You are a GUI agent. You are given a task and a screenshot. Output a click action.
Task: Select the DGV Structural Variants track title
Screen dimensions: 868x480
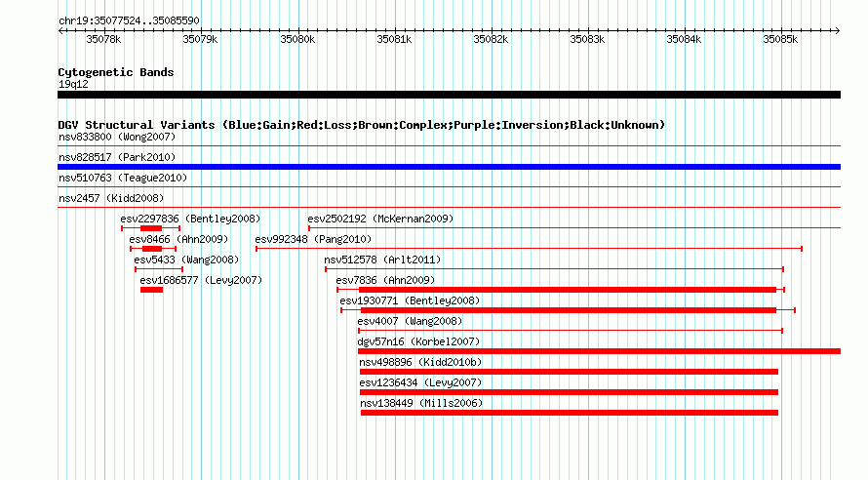pos(362,125)
